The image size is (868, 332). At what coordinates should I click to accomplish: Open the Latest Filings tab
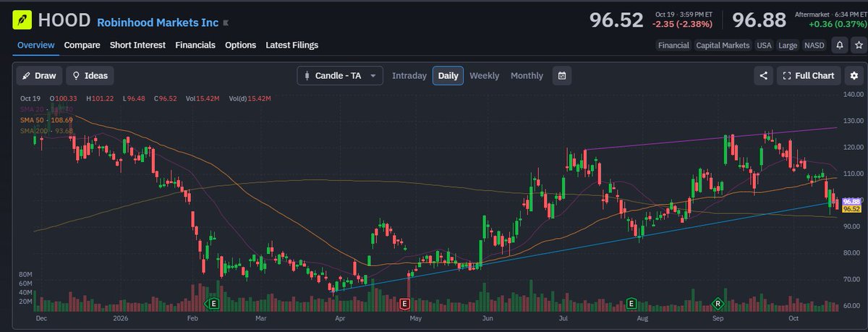[292, 45]
